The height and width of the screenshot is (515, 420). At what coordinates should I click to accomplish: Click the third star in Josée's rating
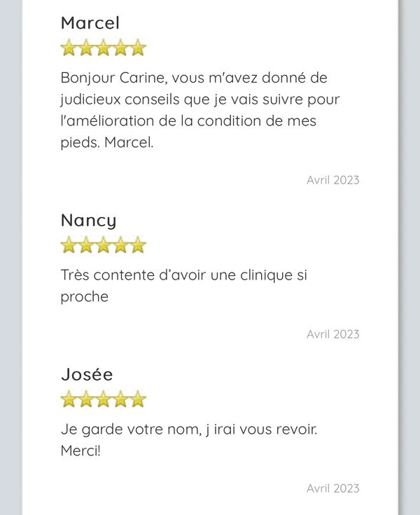click(x=104, y=399)
